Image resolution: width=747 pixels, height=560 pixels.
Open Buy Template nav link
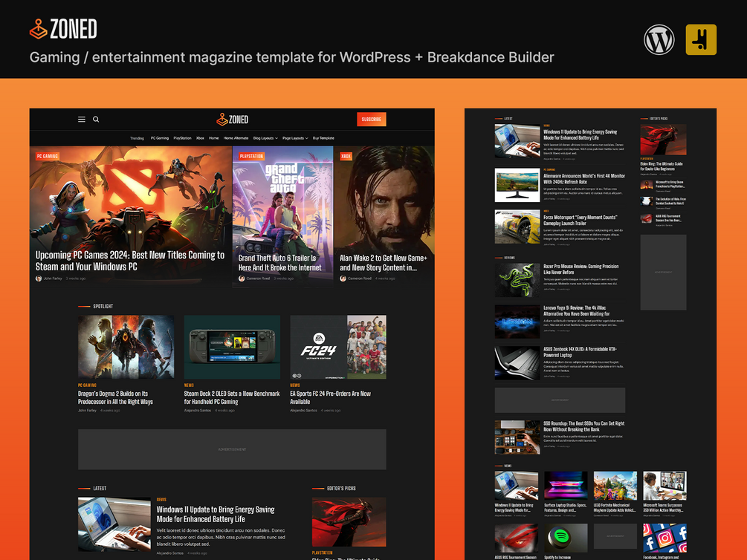tap(323, 138)
